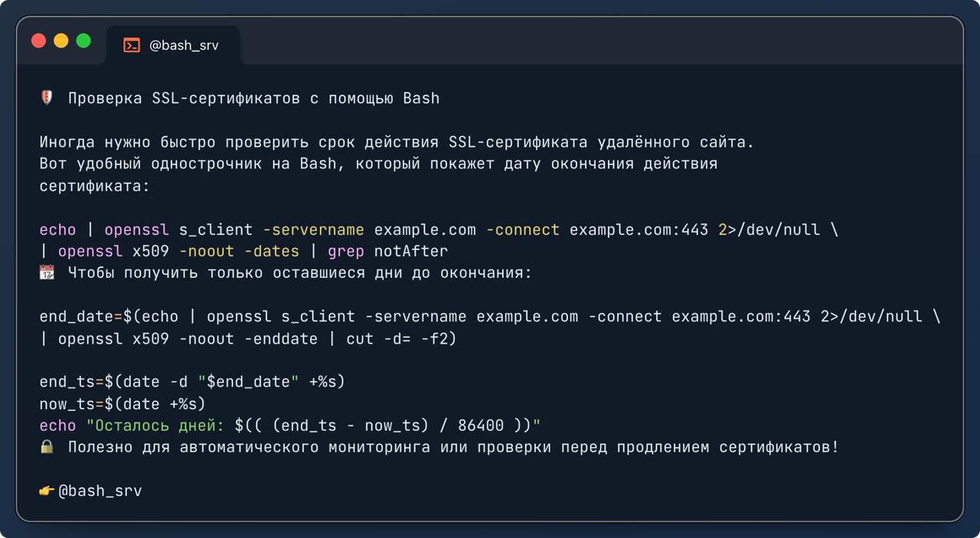The height and width of the screenshot is (538, 980).
Task: Click the "now_ts=$(date +%s)" line
Action: tap(122, 403)
